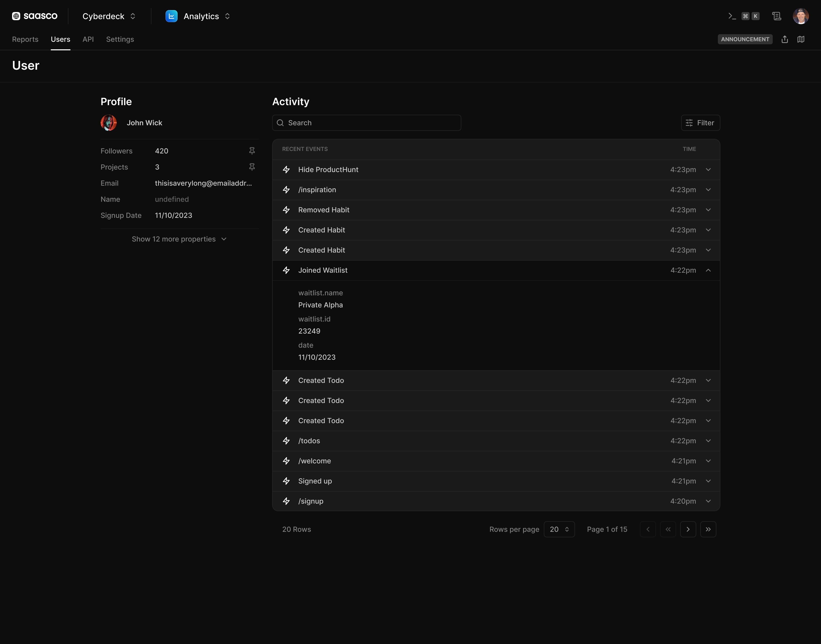Click the Followers value 420

161,151
